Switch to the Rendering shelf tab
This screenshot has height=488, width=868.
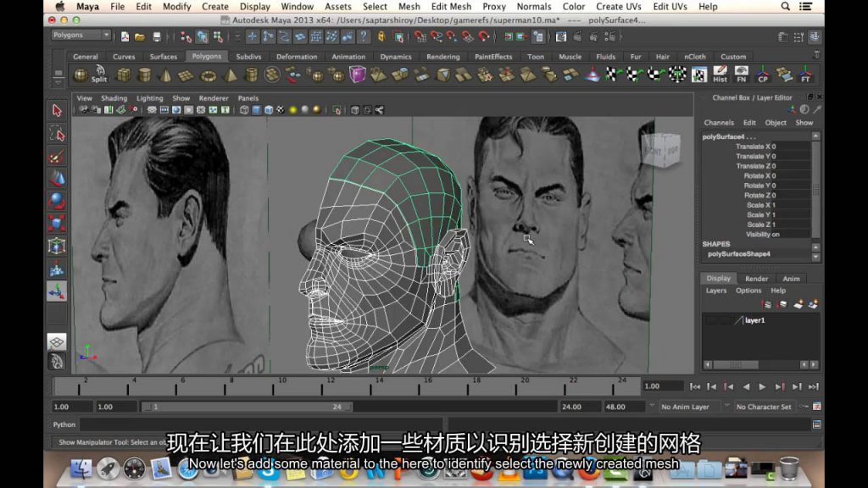[442, 57]
